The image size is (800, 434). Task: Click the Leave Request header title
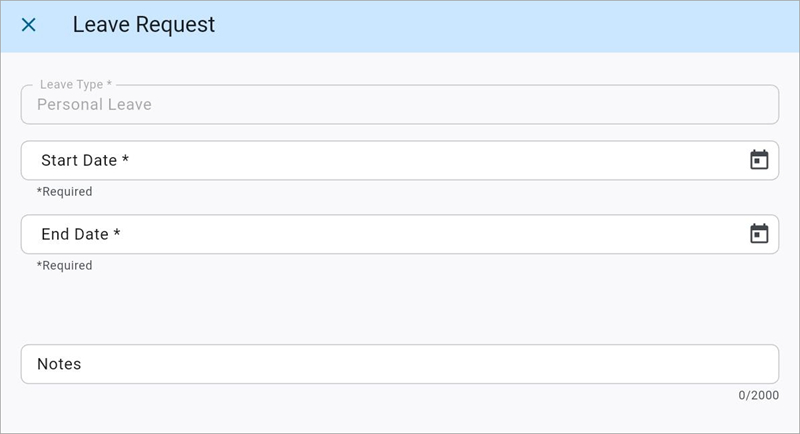point(143,25)
